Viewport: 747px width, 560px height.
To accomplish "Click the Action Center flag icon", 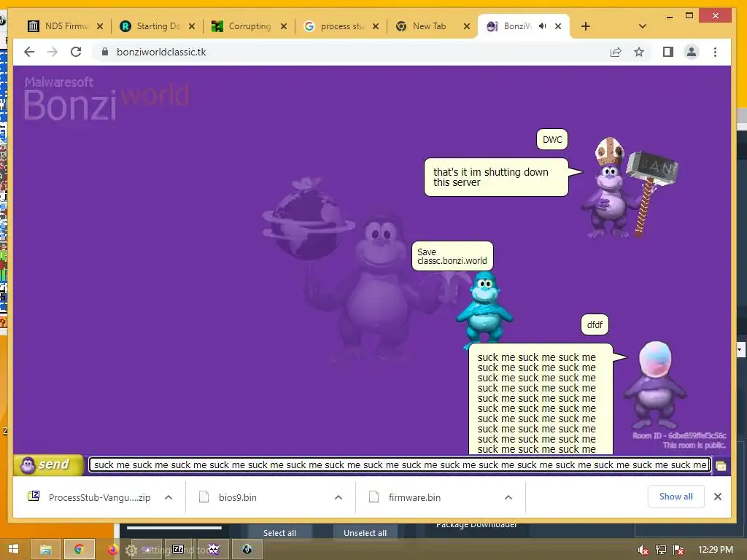I will (x=678, y=550).
